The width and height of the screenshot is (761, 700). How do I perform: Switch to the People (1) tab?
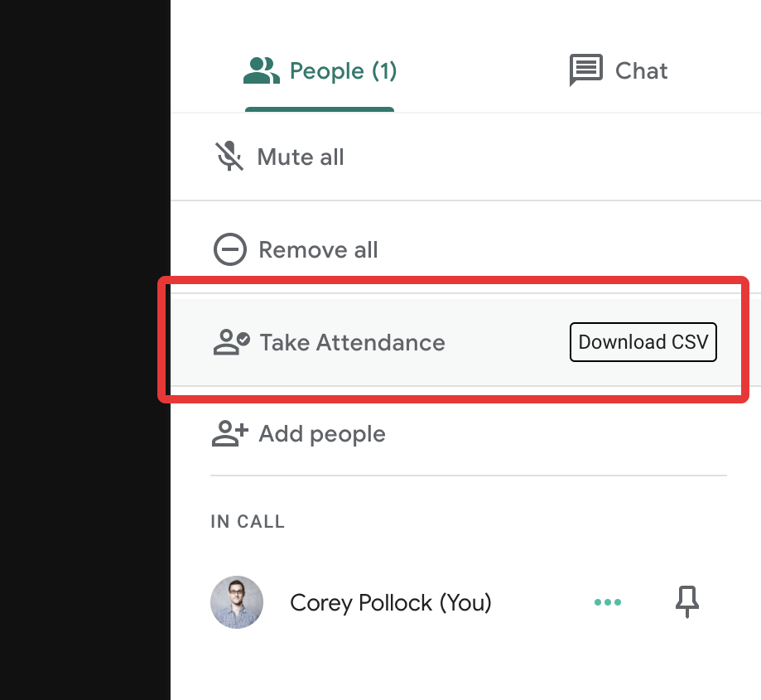tap(320, 71)
